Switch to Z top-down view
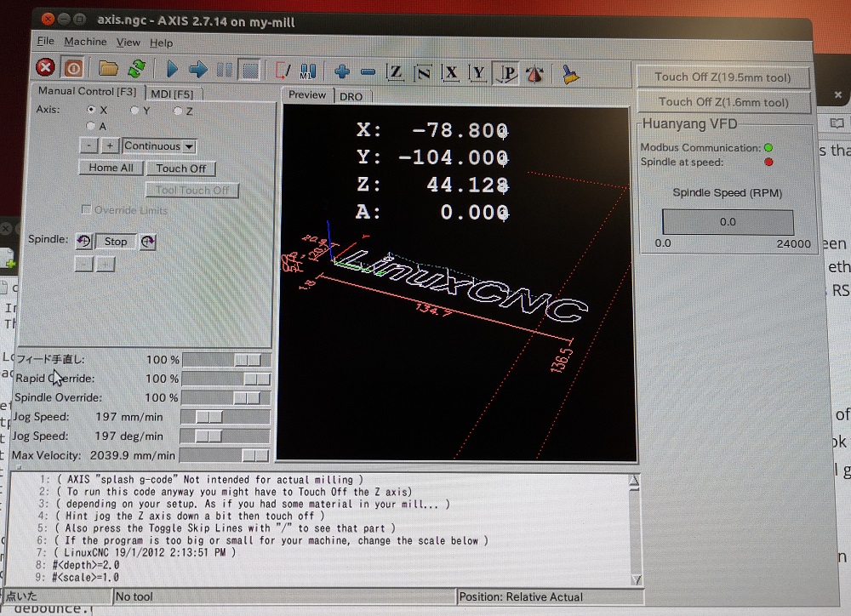 coord(396,72)
